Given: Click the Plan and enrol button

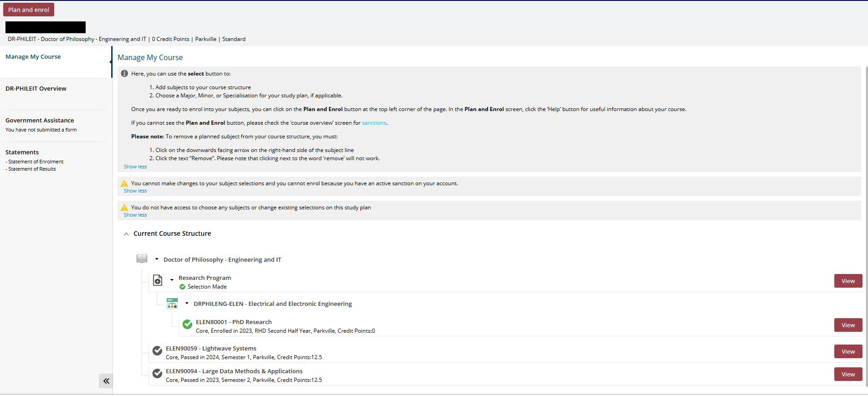Looking at the screenshot, I should [29, 10].
